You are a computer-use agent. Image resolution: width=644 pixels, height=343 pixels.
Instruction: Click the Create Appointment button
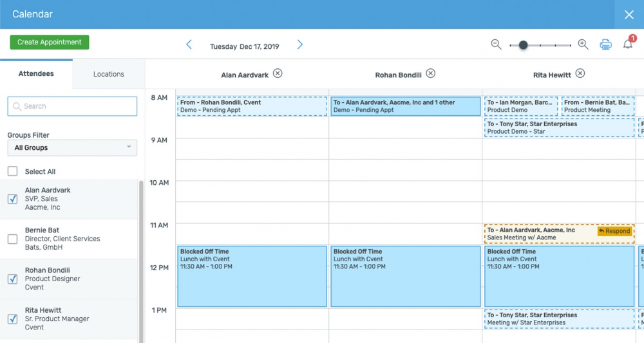point(50,42)
